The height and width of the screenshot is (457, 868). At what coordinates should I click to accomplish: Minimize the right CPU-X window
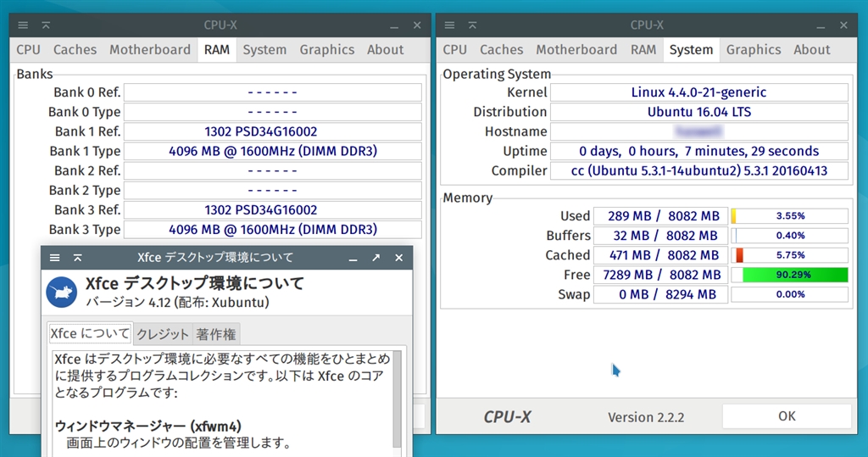[821, 26]
